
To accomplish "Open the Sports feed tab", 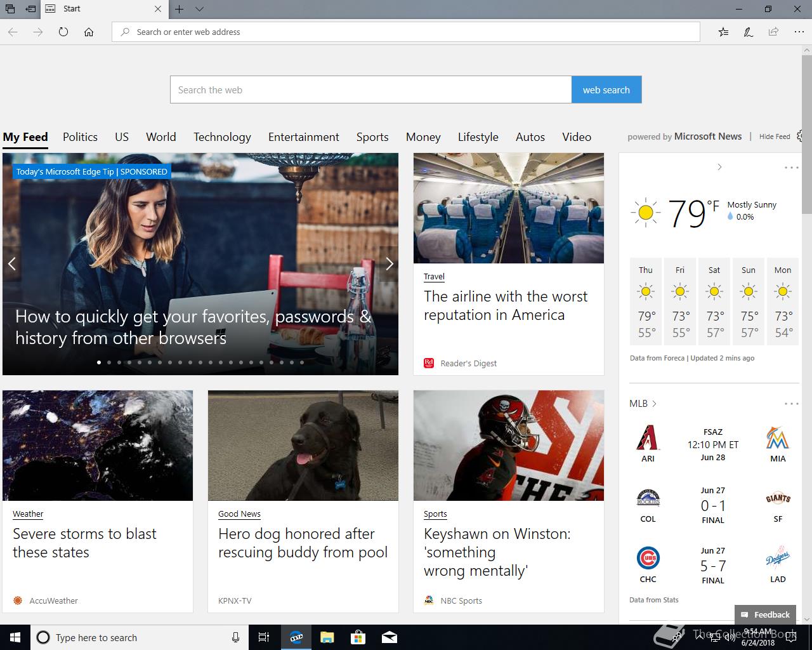I will point(372,137).
